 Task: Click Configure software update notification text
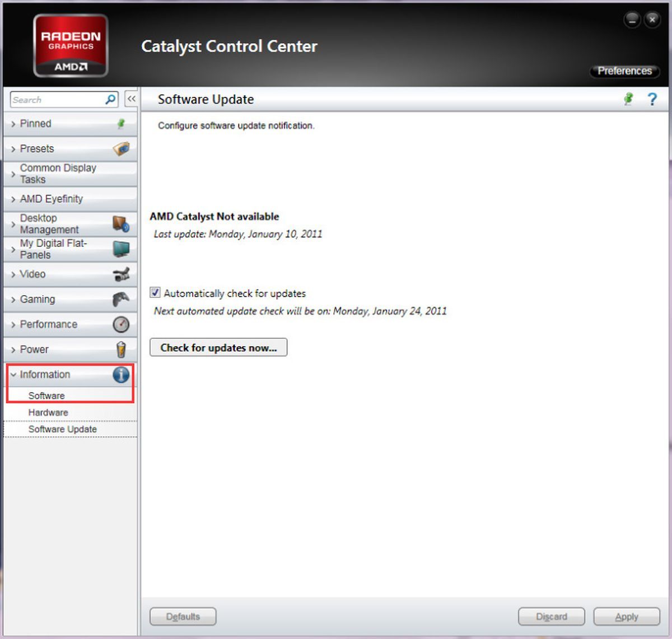tap(236, 125)
